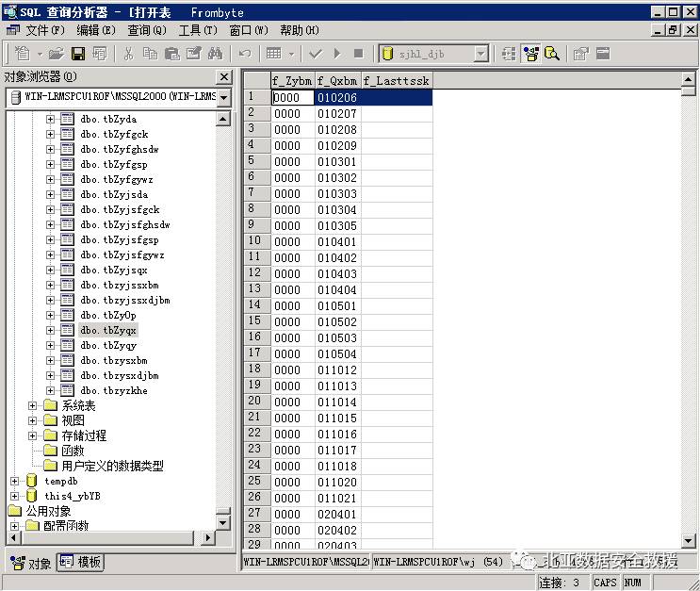Screen dimensions: 700x591
Task: Expand the tempdb database node
Action: pyautogui.click(x=15, y=481)
